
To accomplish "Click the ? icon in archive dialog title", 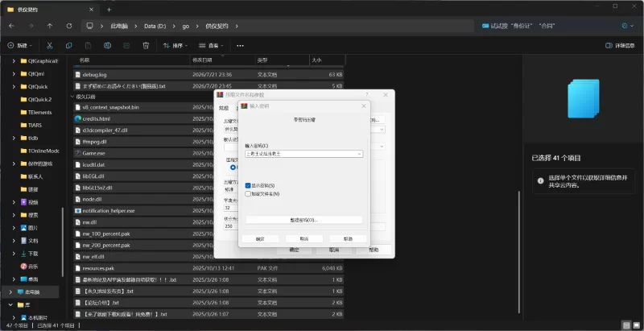I will 367,94.
